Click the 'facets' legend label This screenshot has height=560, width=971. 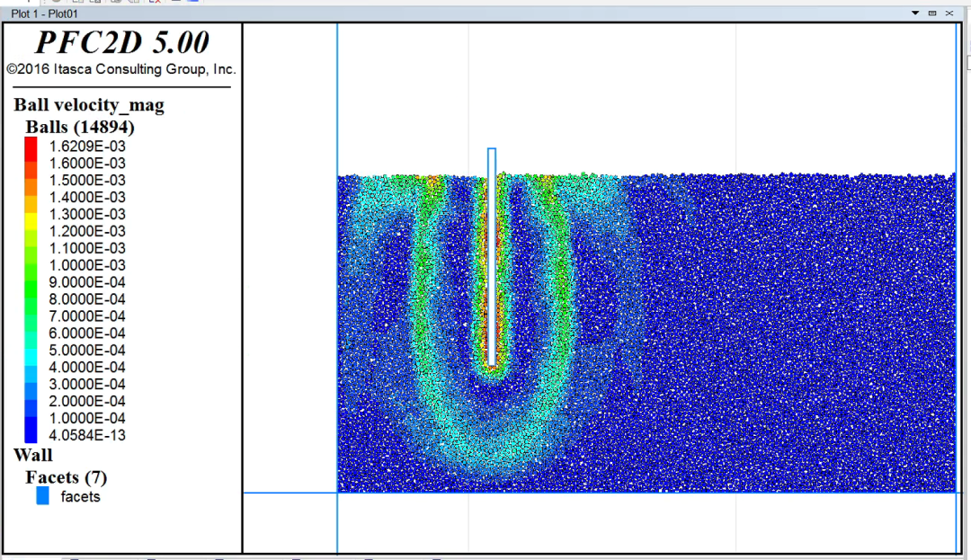[81, 497]
